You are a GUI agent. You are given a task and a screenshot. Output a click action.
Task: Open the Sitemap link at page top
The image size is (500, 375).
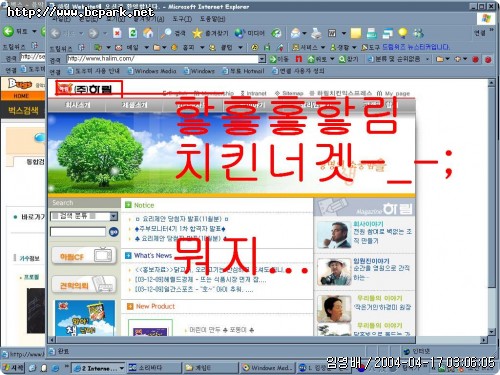tap(289, 93)
